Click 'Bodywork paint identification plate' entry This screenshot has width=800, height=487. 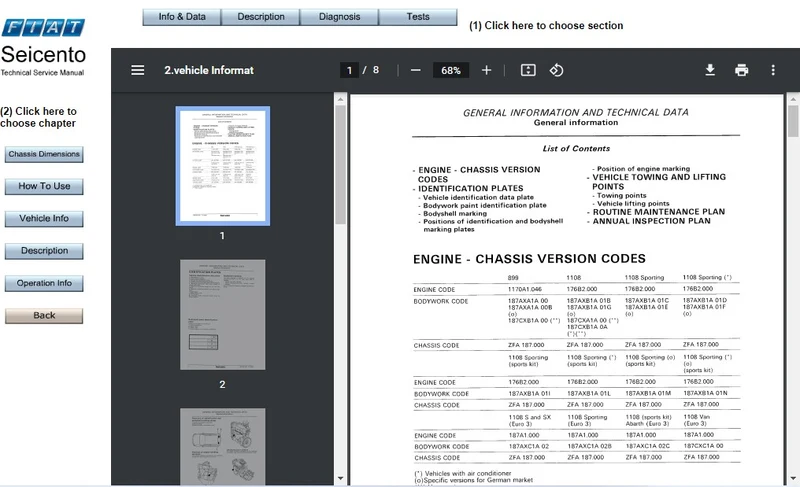[485, 205]
